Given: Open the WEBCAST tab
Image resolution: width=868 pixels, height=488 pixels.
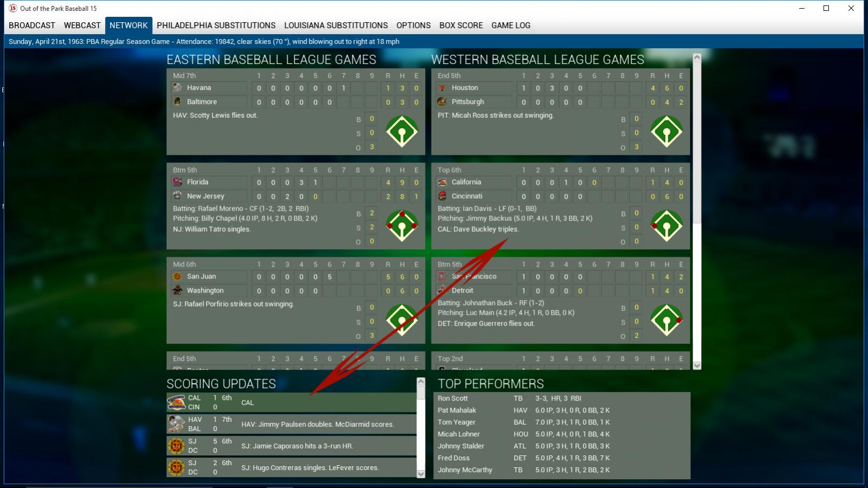Looking at the screenshot, I should (82, 26).
